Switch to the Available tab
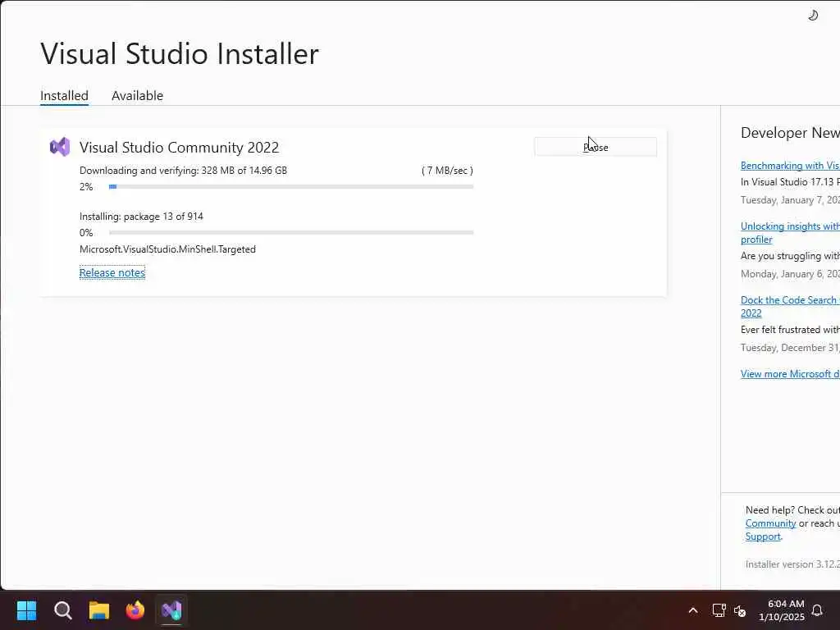 (x=137, y=96)
